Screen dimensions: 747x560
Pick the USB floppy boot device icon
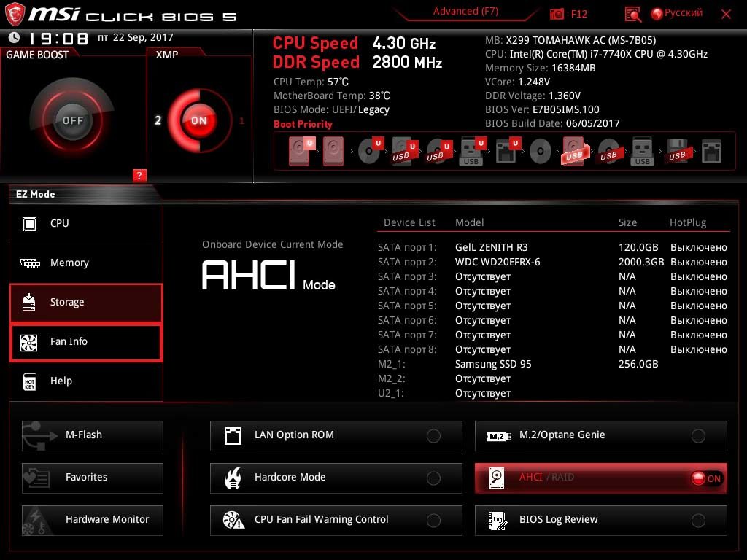click(678, 152)
